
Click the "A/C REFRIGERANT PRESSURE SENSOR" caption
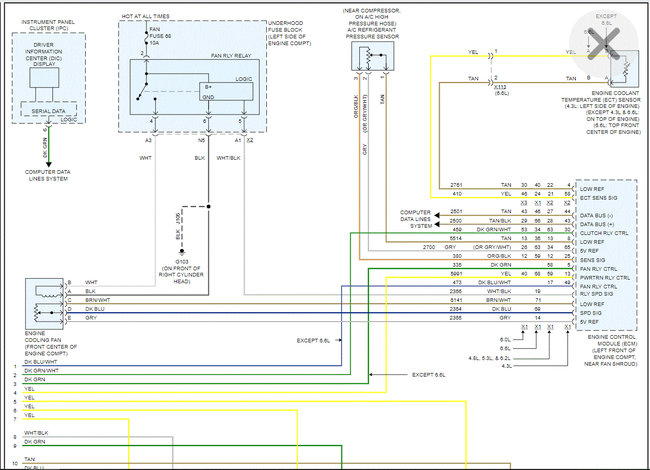372,33
